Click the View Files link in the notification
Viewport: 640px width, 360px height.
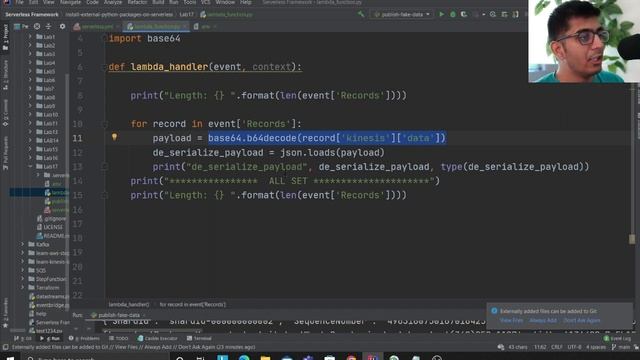(511, 320)
